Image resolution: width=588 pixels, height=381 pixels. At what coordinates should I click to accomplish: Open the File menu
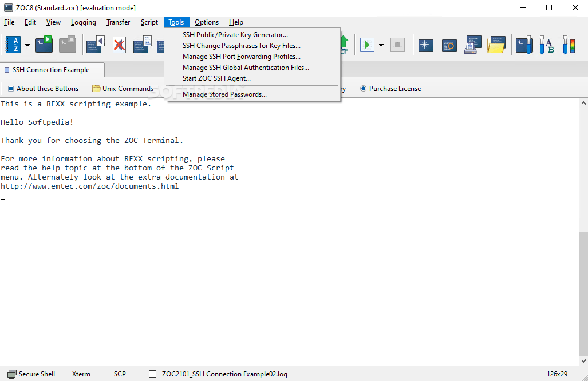[9, 22]
